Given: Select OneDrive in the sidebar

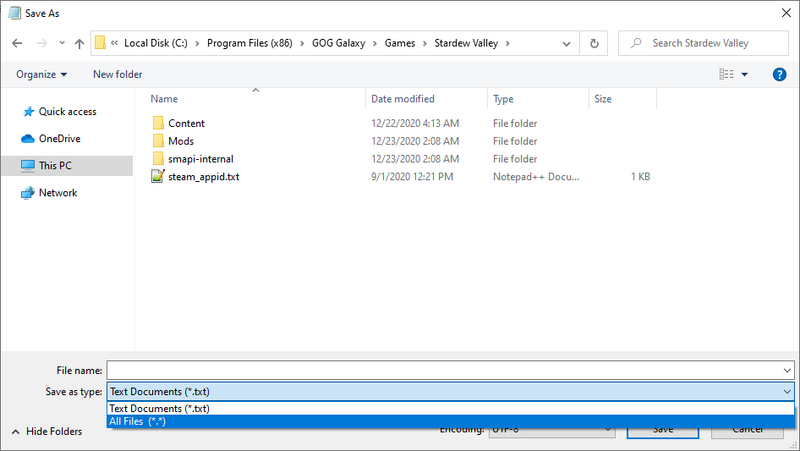Looking at the screenshot, I should (60, 139).
